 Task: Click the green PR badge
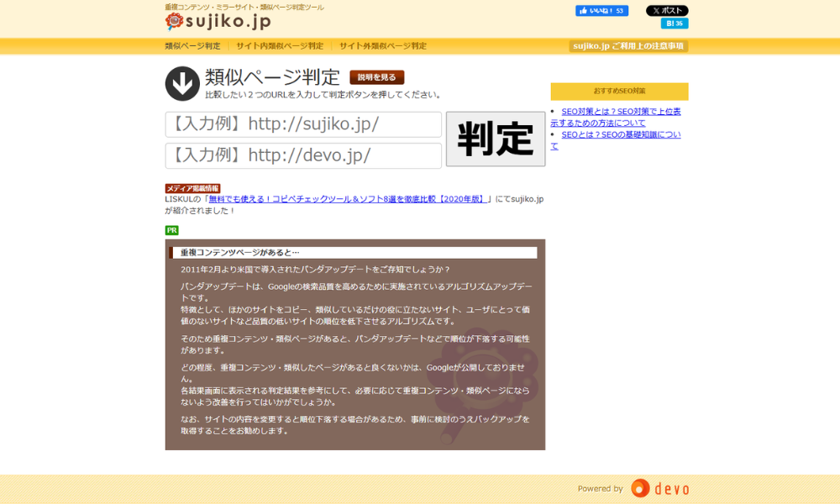click(x=170, y=228)
